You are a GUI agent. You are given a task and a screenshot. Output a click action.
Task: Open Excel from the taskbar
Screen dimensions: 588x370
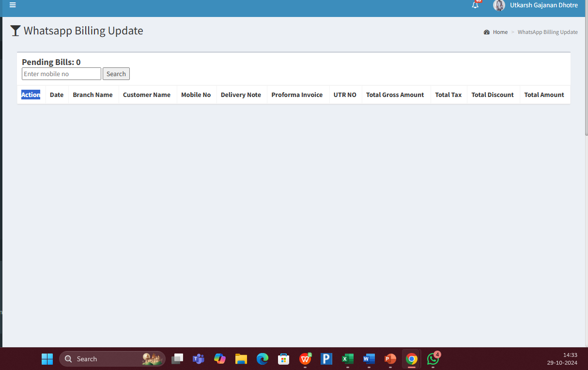tap(348, 359)
